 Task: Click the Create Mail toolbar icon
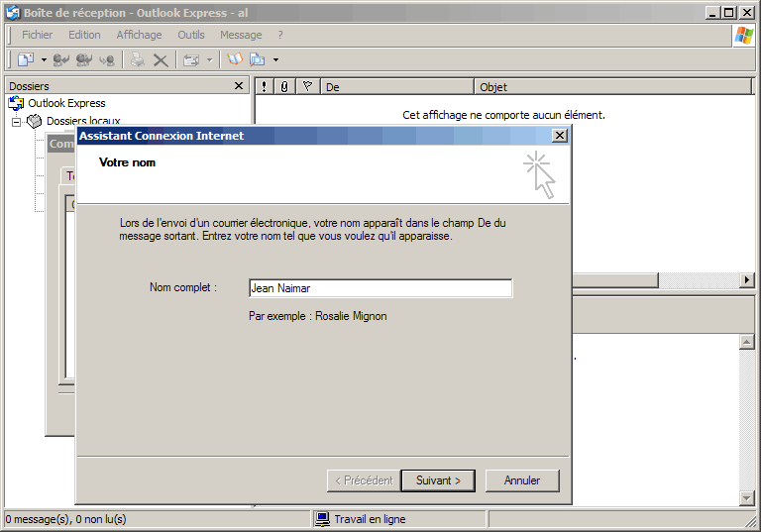[x=26, y=59]
